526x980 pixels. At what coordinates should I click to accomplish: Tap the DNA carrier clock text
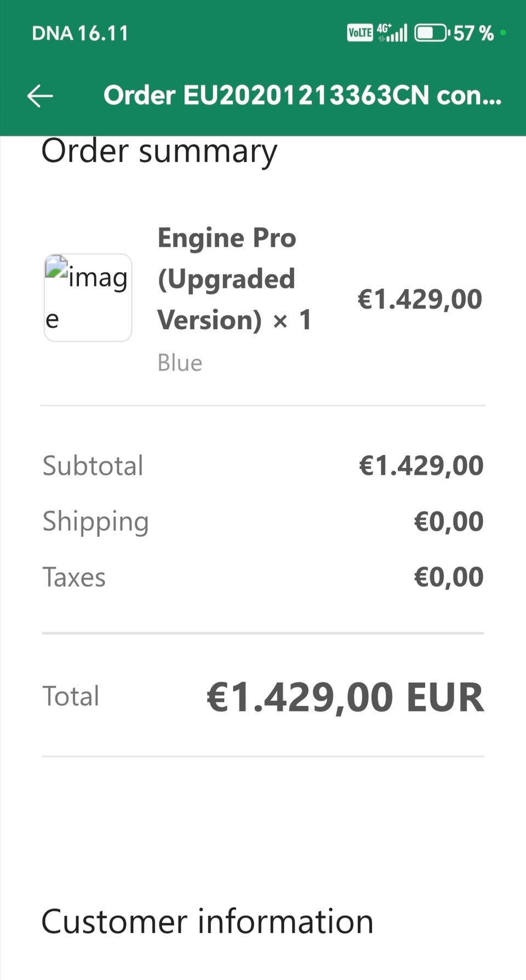tap(80, 33)
